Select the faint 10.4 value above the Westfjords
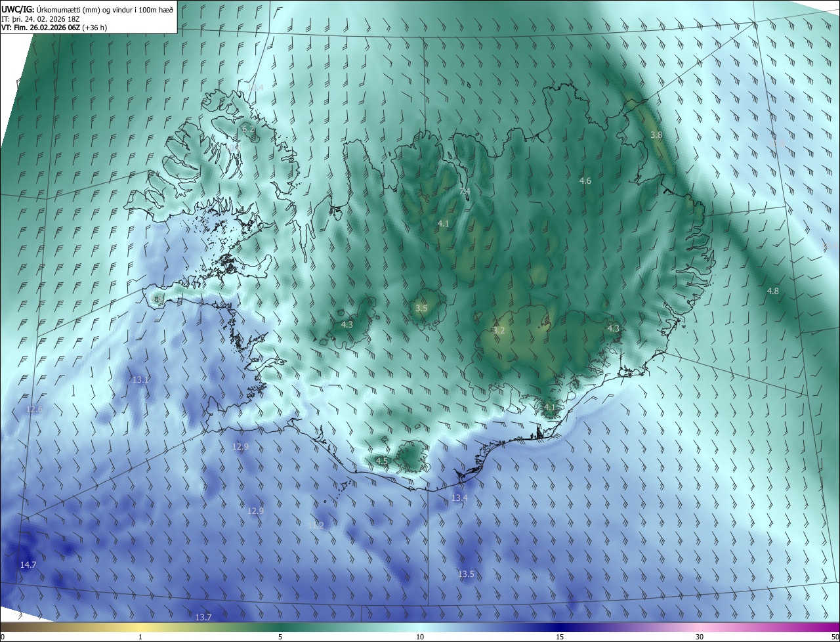Viewport: 840px width, 642px height. (255, 87)
